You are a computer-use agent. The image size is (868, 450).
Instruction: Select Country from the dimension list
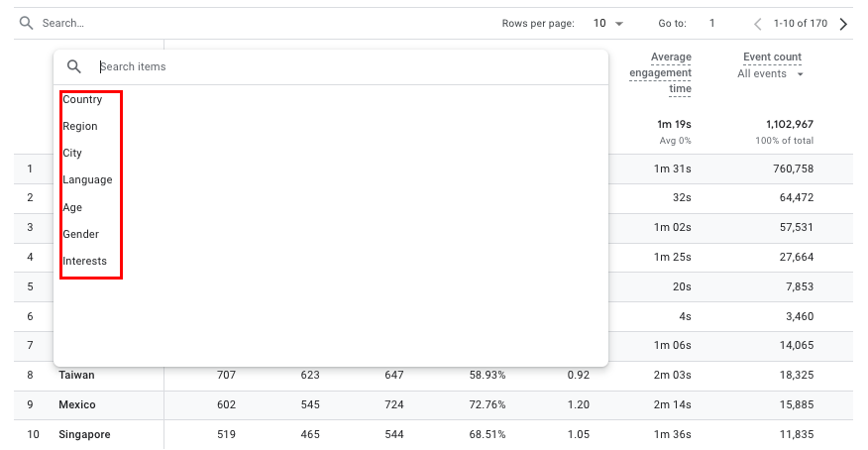click(x=82, y=99)
